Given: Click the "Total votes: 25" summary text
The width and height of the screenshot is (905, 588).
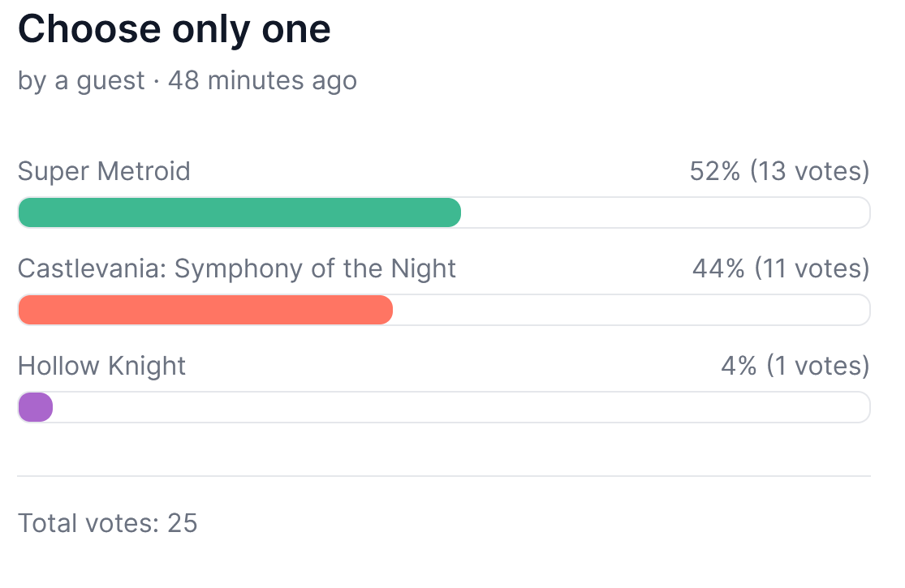Looking at the screenshot, I should [x=108, y=523].
